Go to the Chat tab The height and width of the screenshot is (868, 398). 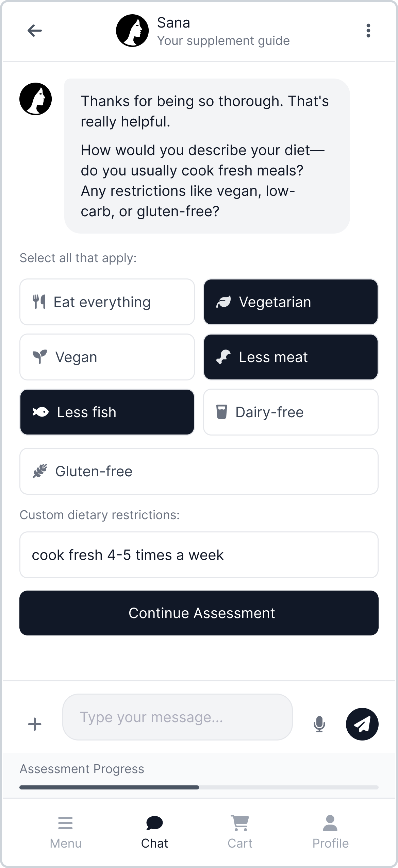pyautogui.click(x=154, y=832)
